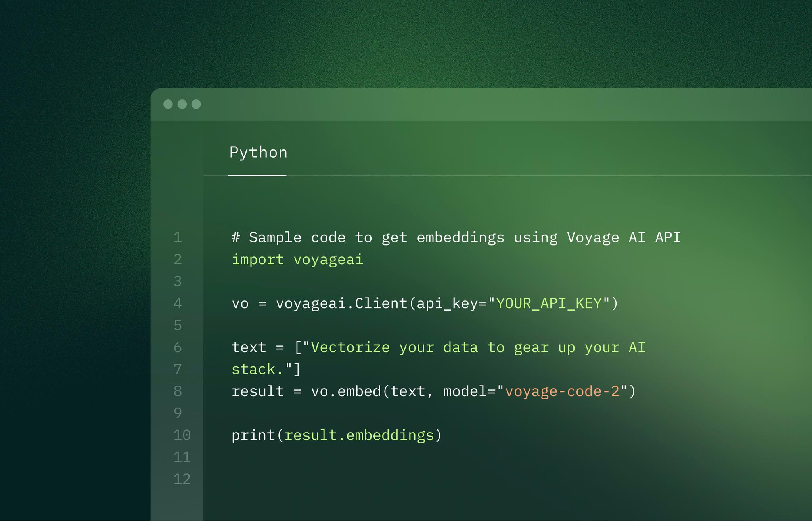Click line number 8 in gutter
Viewport: 812px width, 521px height.
178,391
